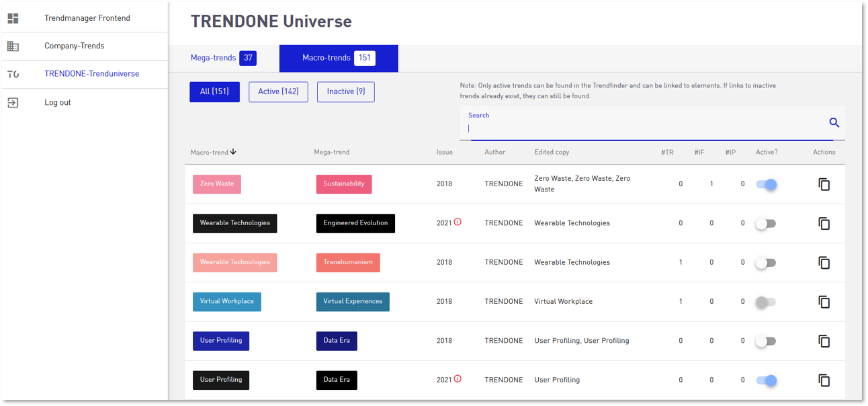This screenshot has width=868, height=406.
Task: Click the Macro-trends count badge 151
Action: pos(365,58)
